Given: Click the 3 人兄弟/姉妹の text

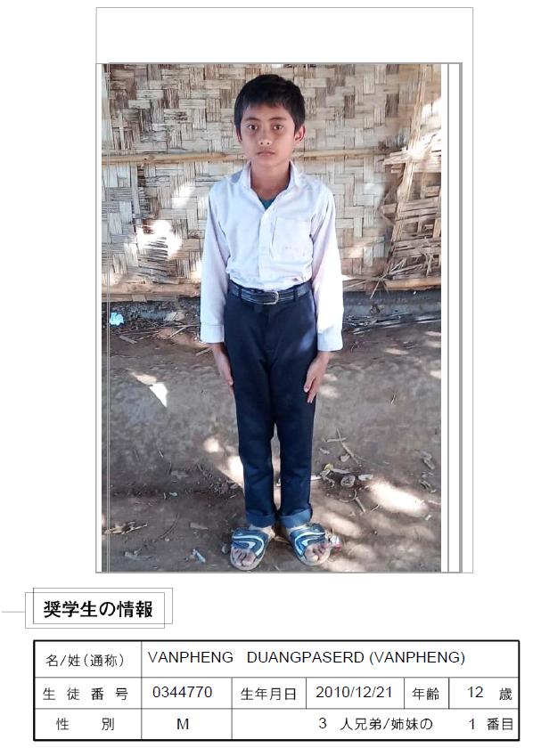Looking at the screenshot, I should 375,724.
